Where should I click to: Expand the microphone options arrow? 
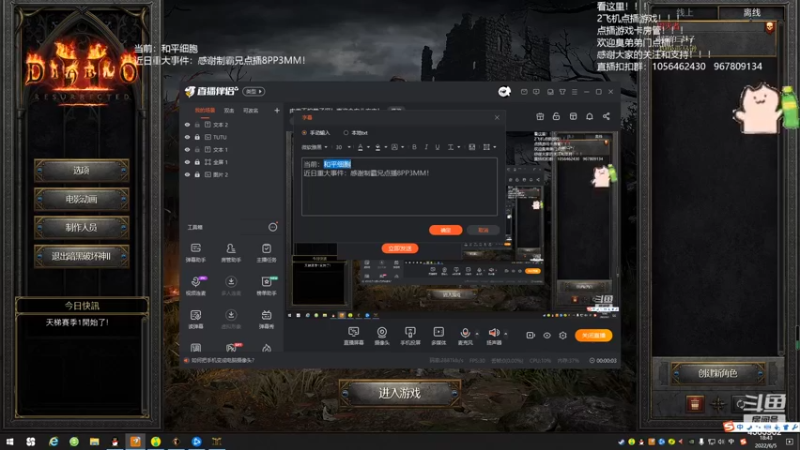pyautogui.click(x=477, y=334)
